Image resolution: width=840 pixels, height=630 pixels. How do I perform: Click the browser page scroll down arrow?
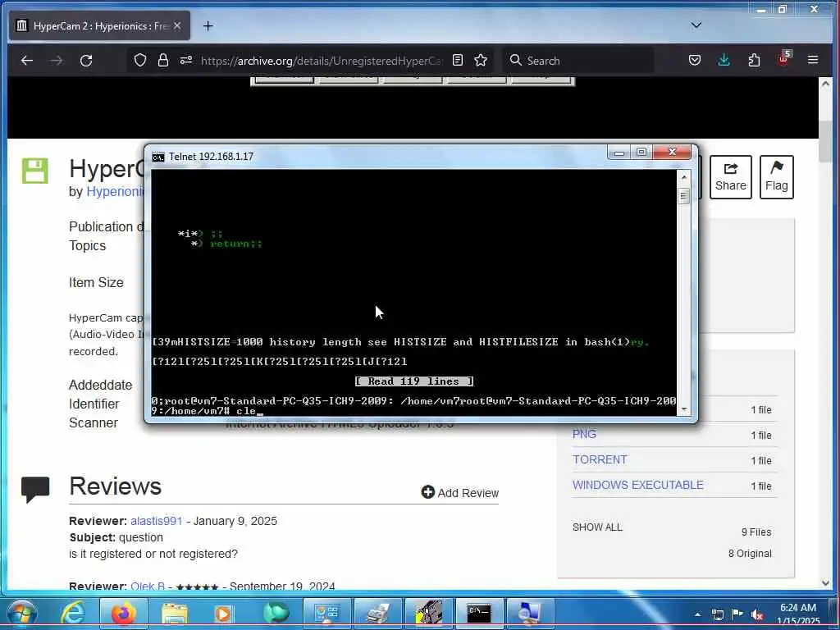pyautogui.click(x=825, y=583)
